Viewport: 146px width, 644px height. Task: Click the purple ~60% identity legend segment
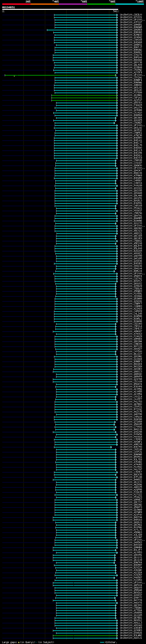click(73, 4)
